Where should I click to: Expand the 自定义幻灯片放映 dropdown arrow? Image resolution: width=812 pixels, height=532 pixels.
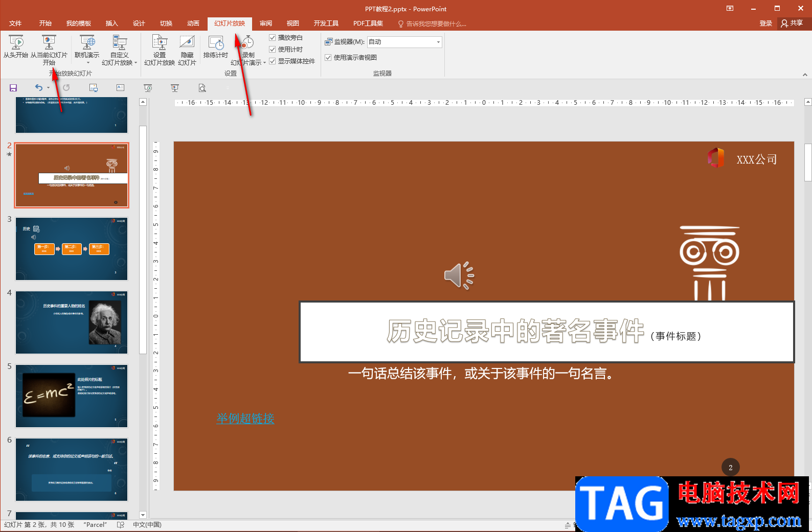136,63
